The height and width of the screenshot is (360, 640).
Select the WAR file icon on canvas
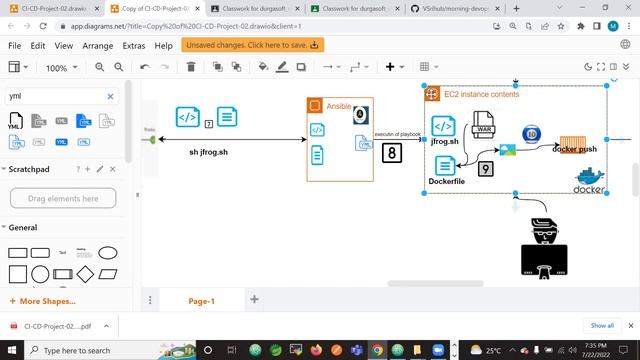tap(484, 124)
